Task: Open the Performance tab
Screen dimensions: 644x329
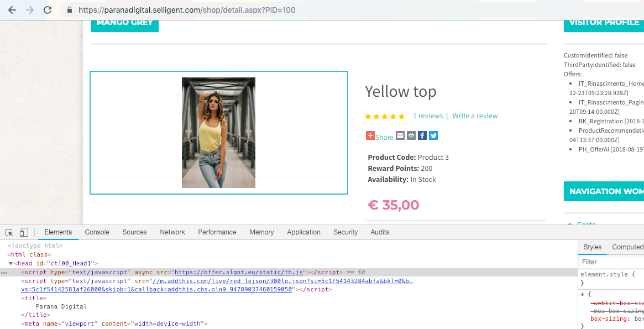Action: (x=217, y=232)
